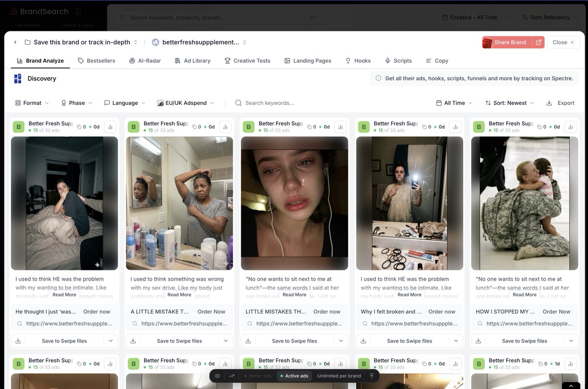Screen dimensions: 588x389
Task: Download the fifth ad creative
Action: [478, 341]
